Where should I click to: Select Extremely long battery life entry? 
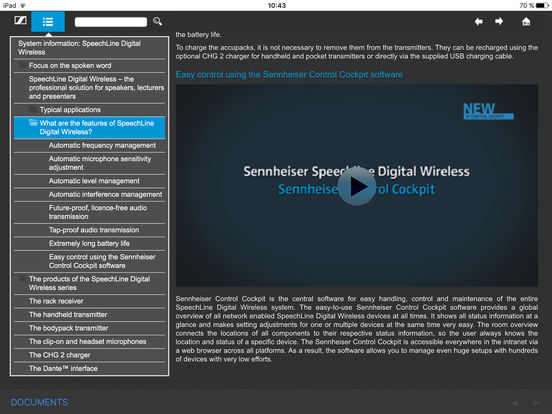(x=89, y=243)
